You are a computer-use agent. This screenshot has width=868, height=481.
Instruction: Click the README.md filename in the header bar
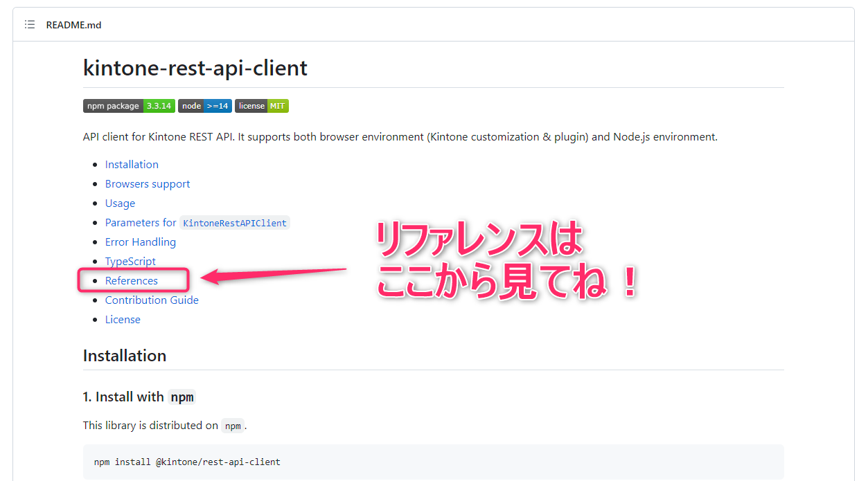(73, 24)
